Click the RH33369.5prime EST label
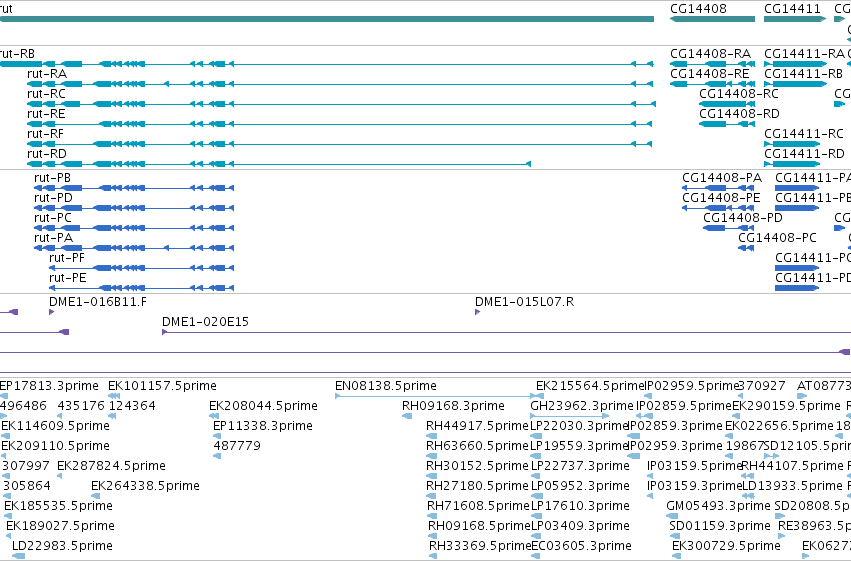 pos(480,546)
